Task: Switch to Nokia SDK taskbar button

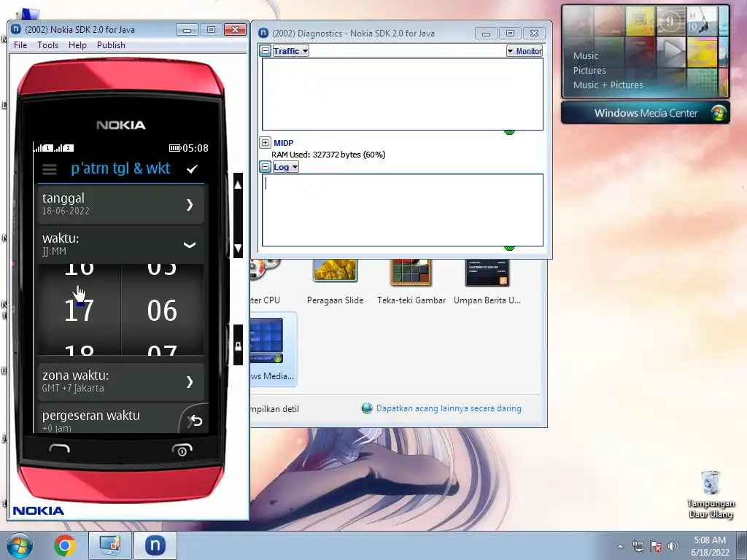Action: 155,545
